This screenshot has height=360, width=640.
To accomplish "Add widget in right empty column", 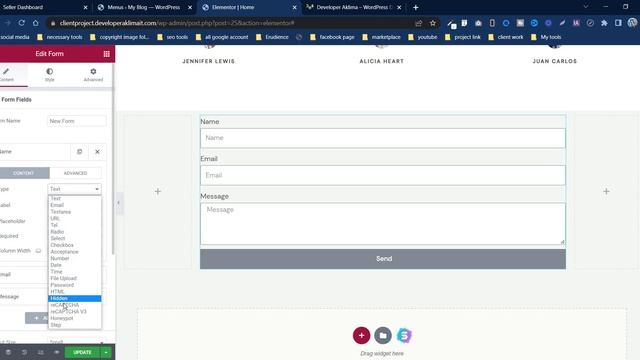I will point(606,191).
